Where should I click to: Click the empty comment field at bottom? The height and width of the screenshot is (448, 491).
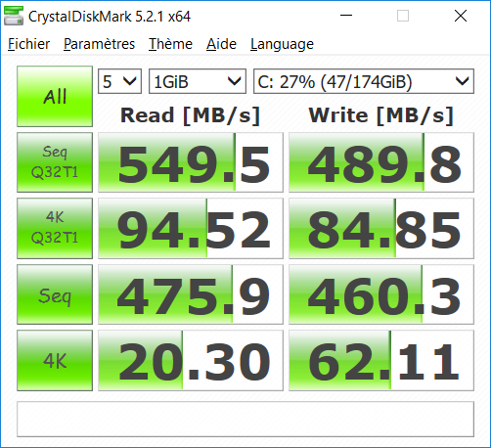click(x=245, y=420)
